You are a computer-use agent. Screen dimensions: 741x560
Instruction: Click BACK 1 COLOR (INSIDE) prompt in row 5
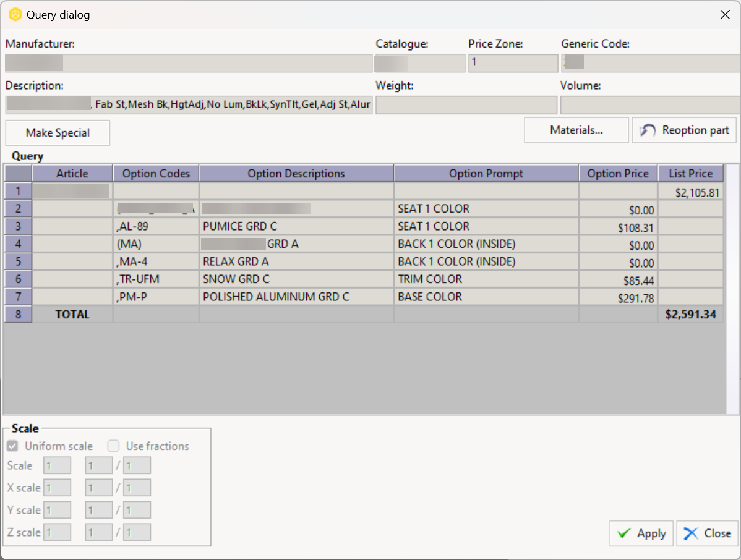(486, 261)
